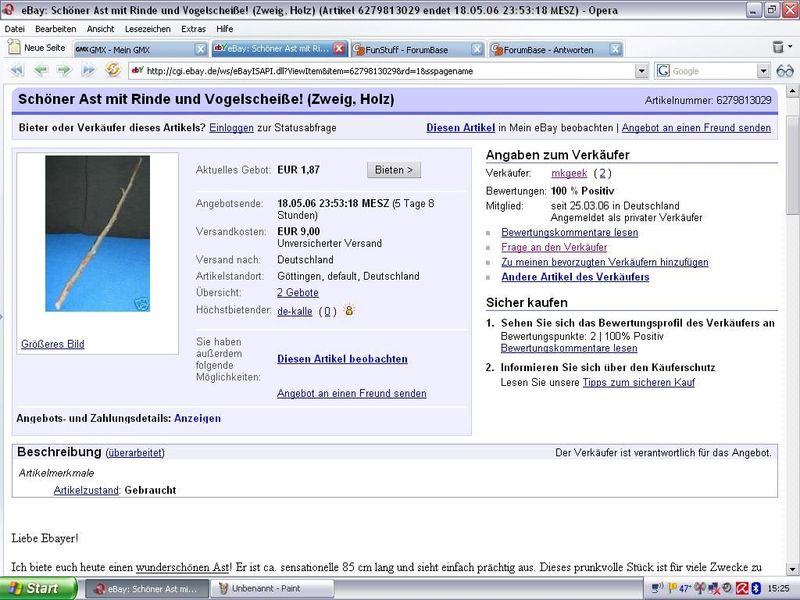The image size is (800, 600).
Task: Click the page scrollbar up arrow
Action: 792,92
